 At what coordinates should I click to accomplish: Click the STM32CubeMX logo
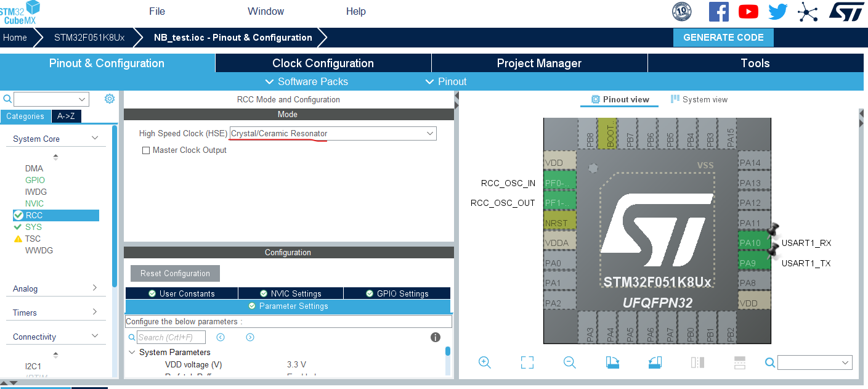20,12
